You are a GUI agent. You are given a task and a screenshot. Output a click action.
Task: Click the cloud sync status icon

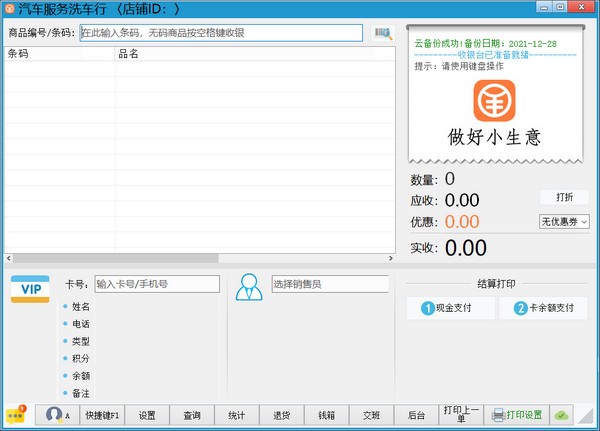point(561,415)
